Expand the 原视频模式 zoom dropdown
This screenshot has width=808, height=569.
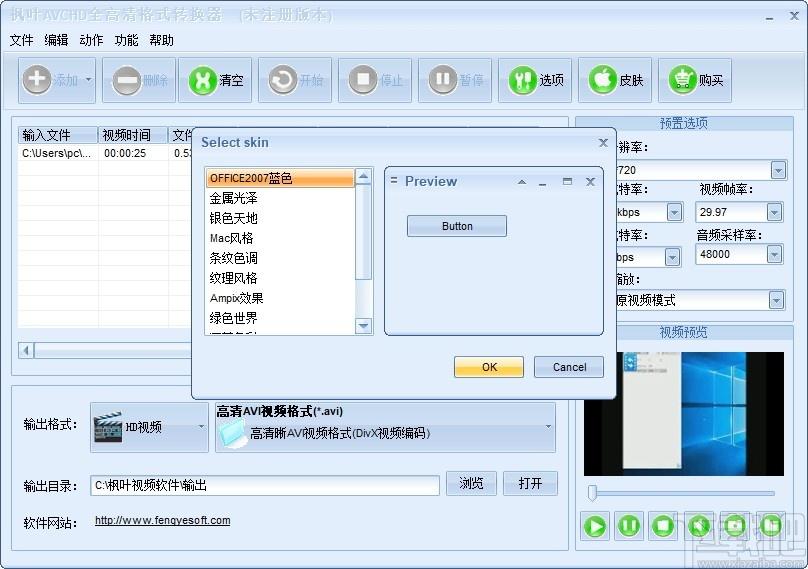(x=776, y=300)
